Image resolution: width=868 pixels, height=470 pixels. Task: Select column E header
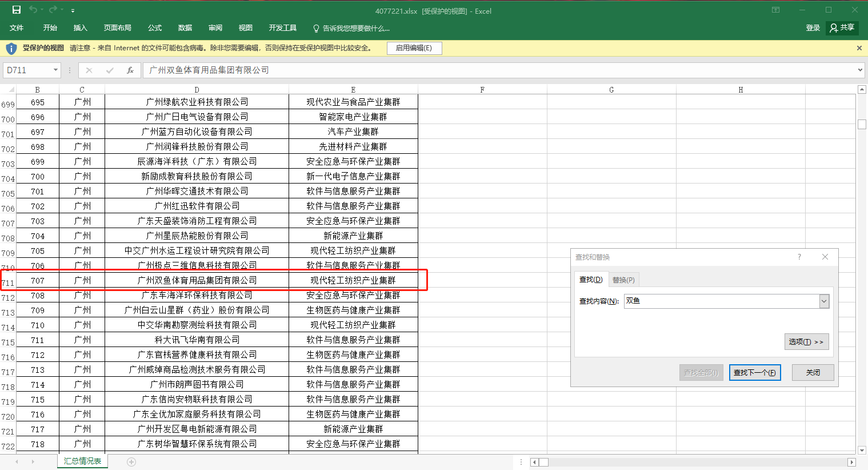coord(353,90)
